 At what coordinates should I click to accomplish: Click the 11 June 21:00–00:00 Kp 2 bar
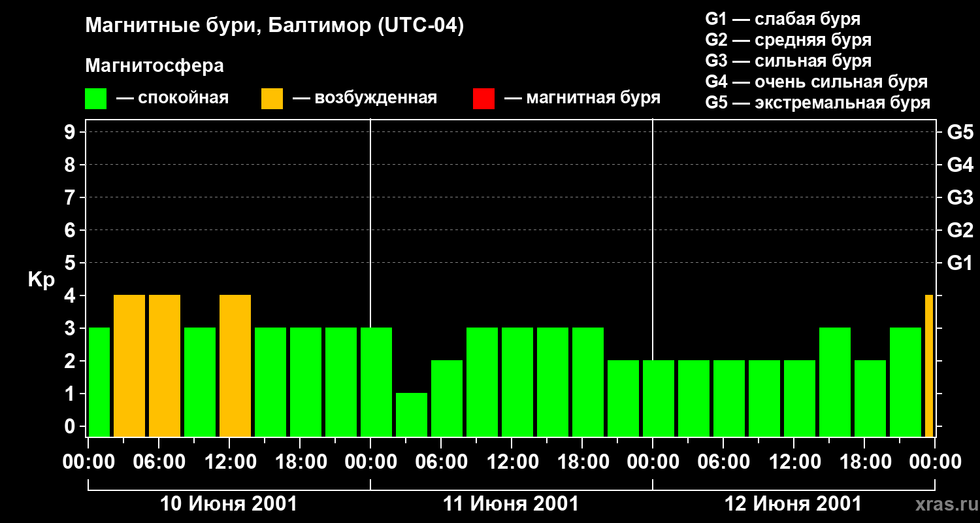[623, 399]
